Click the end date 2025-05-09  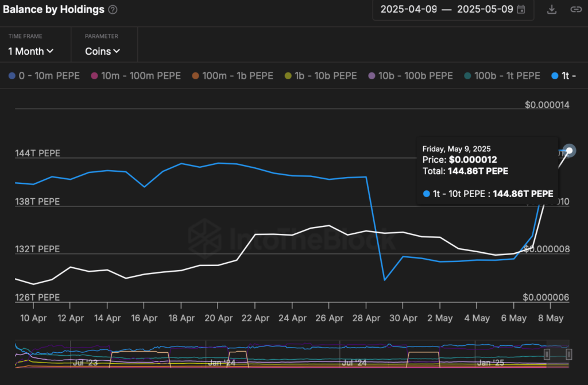coord(486,9)
